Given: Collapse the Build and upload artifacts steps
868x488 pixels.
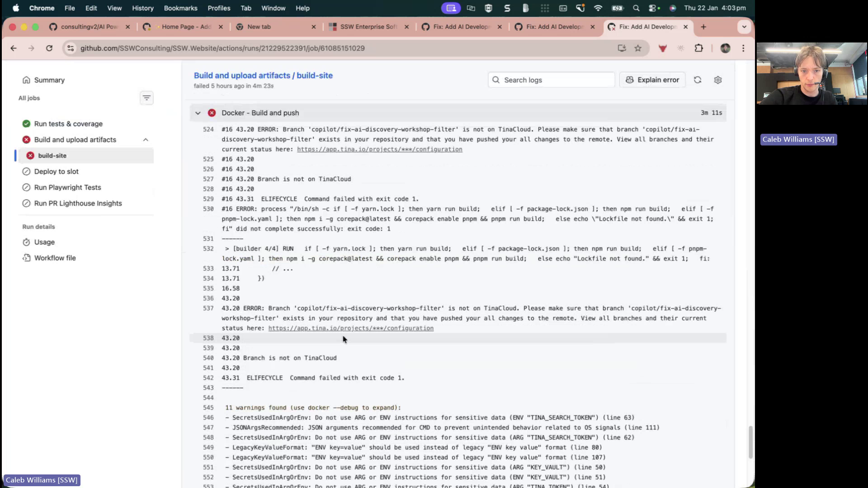Looking at the screenshot, I should click(x=146, y=140).
